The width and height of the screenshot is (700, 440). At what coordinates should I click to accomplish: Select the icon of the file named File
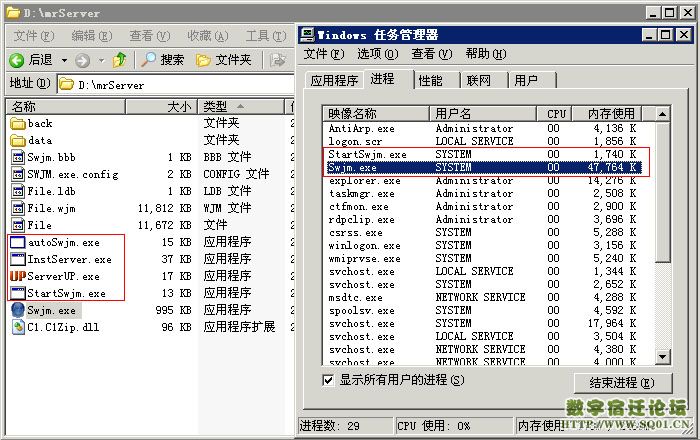[x=18, y=225]
